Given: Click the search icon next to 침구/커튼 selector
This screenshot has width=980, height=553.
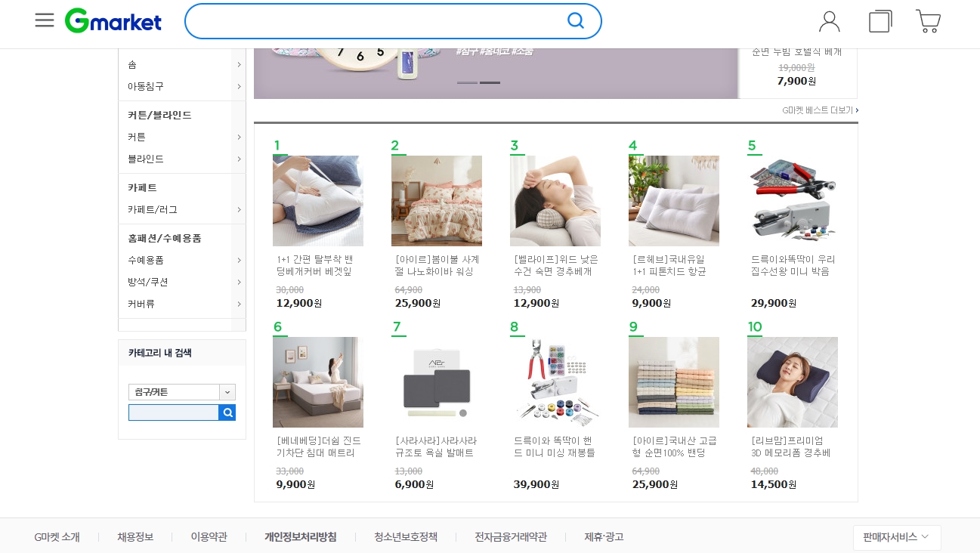Looking at the screenshot, I should click(x=227, y=412).
